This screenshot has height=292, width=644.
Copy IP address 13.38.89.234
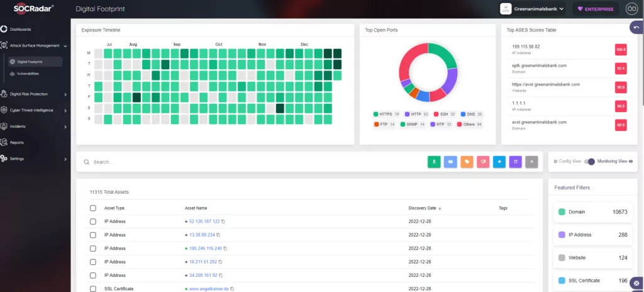tap(218, 235)
